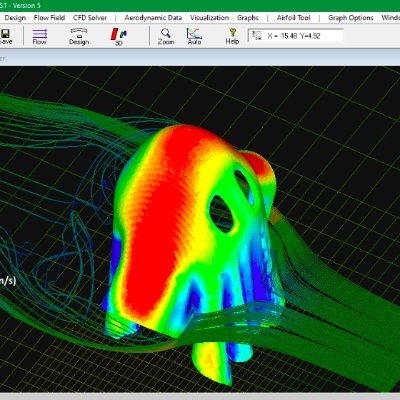
Task: Click the Save toolbar icon
Action: pyautogui.click(x=5, y=37)
